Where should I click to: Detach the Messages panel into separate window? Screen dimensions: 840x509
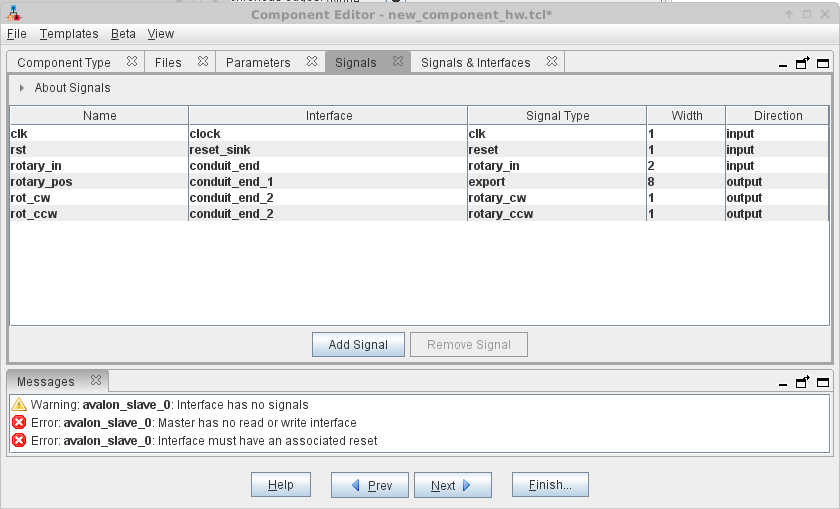(x=803, y=382)
